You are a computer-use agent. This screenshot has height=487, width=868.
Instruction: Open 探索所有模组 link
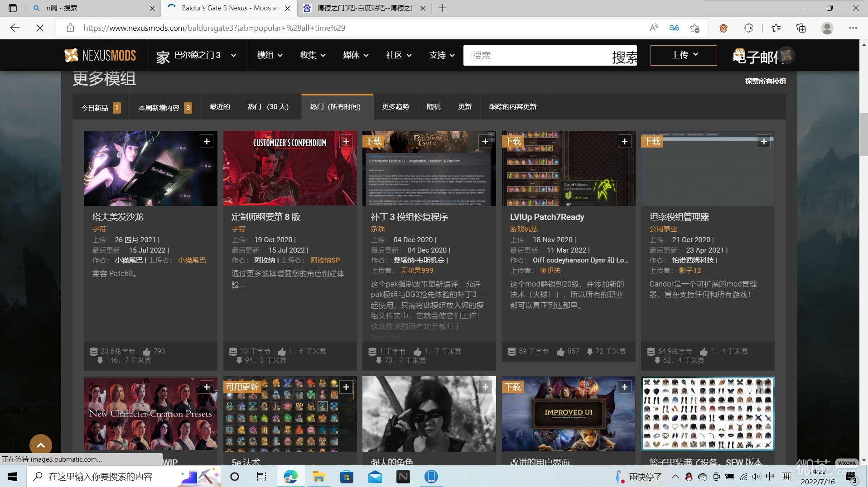(766, 81)
